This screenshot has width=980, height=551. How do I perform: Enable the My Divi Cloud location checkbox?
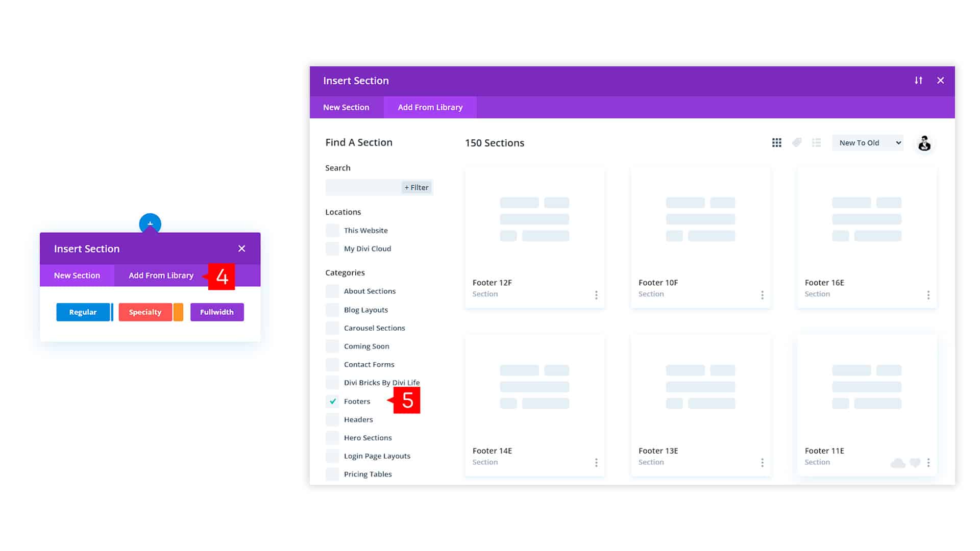(332, 249)
